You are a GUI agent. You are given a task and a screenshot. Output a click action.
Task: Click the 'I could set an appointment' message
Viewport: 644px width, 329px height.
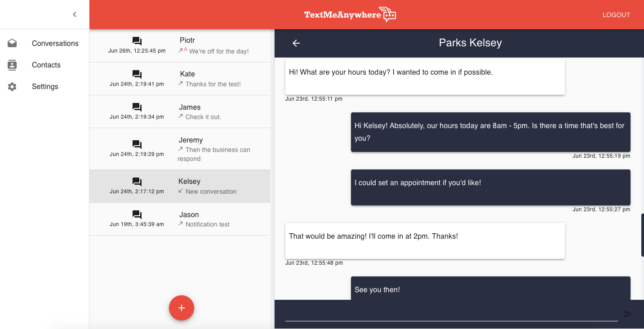pyautogui.click(x=490, y=187)
